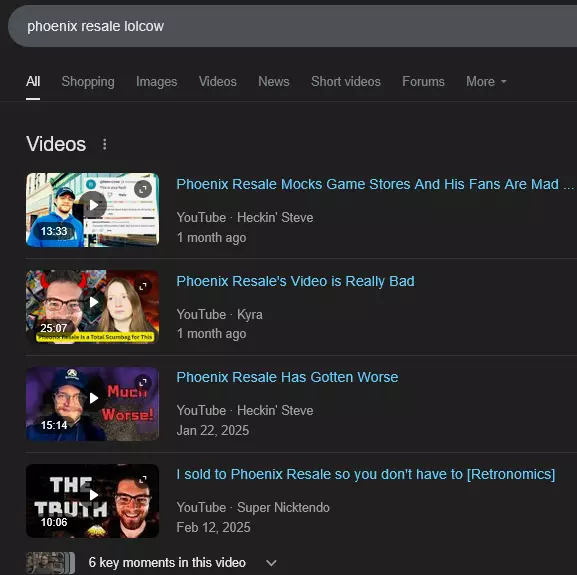The image size is (577, 575).
Task: Open Phoenix Resale Mocks Game Stores link
Action: click(x=375, y=184)
